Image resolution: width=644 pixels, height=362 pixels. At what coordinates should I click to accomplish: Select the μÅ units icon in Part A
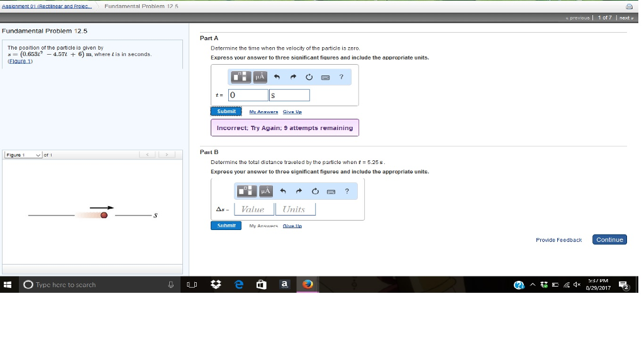point(260,77)
